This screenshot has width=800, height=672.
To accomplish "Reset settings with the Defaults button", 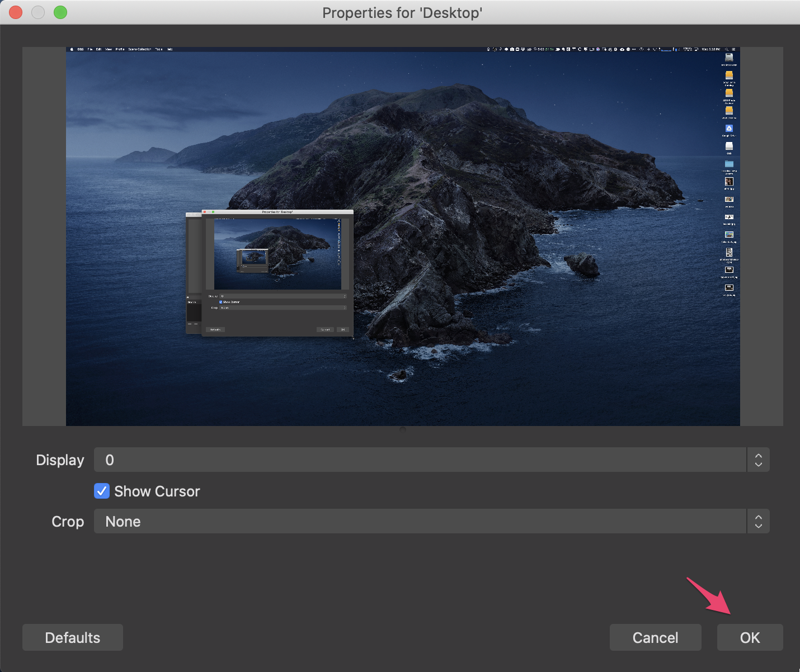I will [73, 637].
